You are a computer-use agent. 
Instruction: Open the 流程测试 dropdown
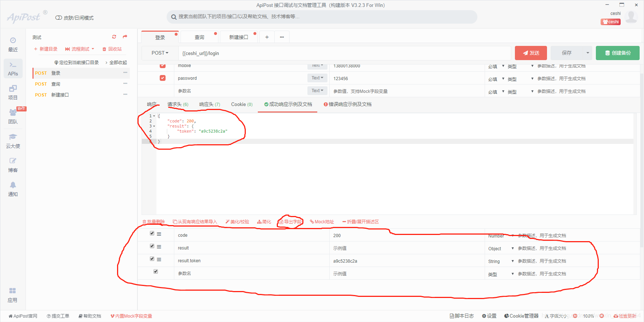tap(79, 49)
